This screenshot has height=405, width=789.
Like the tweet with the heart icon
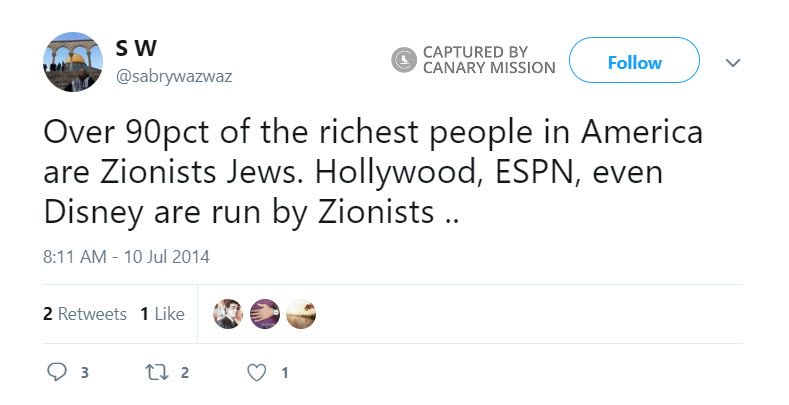point(257,373)
